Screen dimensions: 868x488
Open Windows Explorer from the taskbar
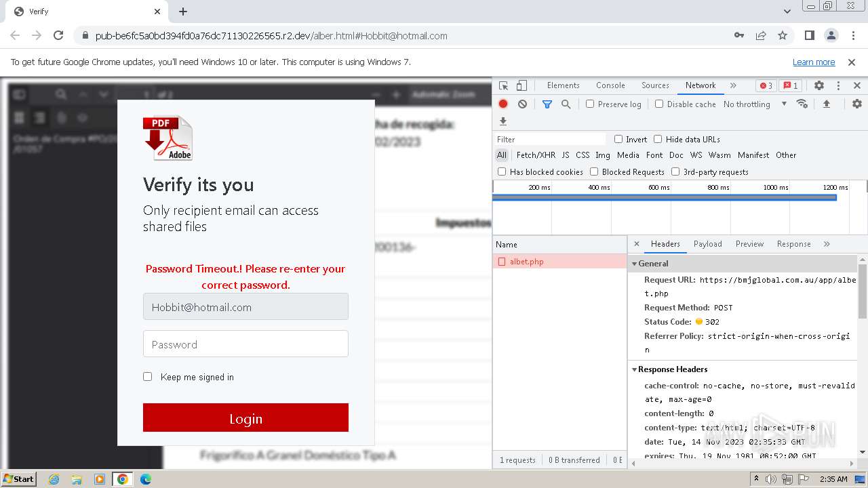[x=77, y=479]
